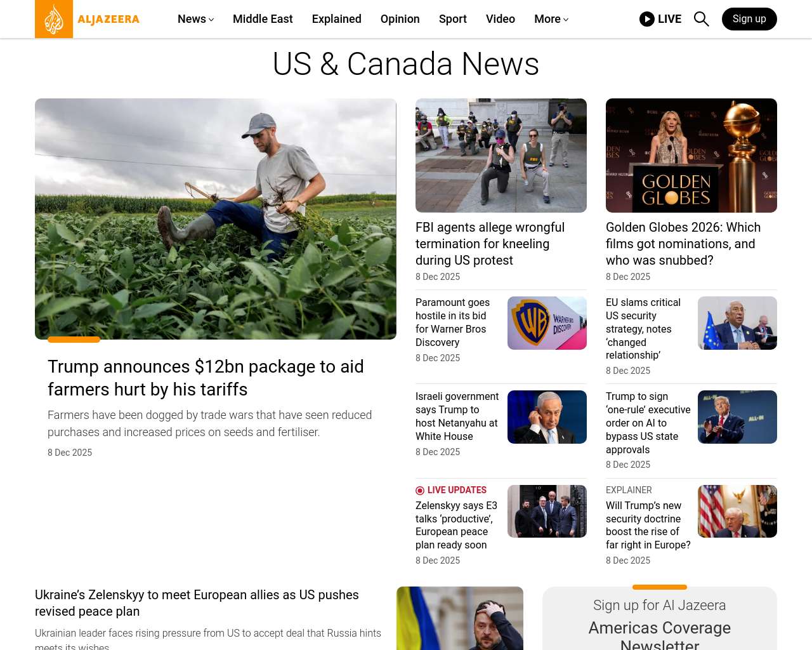
Task: Click the farmer in soybean field image
Action: [216, 219]
